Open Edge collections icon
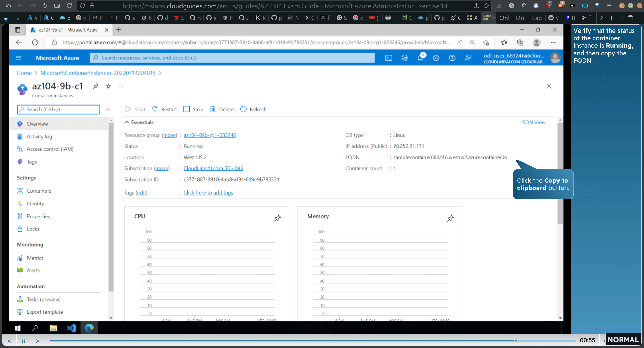Viewport: 644px width, 348px height. [x=520, y=42]
